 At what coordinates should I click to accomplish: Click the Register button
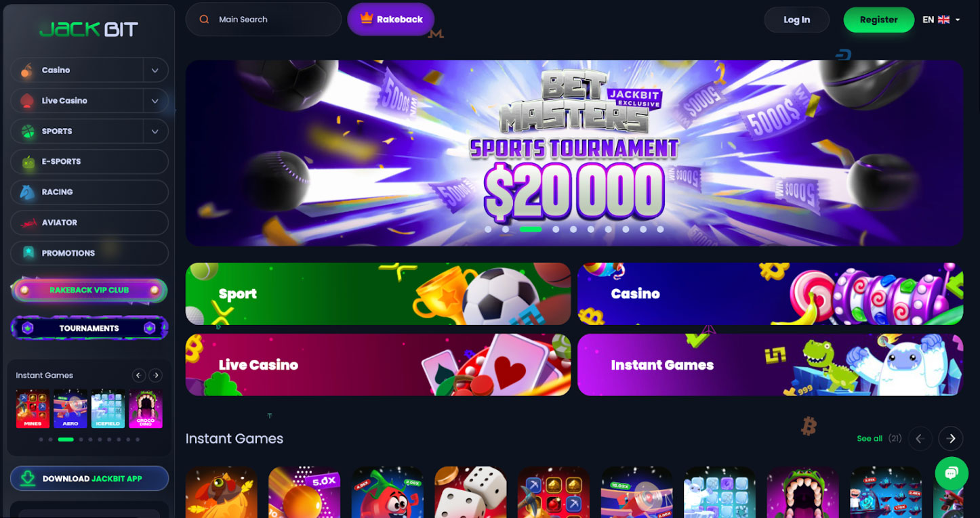878,20
